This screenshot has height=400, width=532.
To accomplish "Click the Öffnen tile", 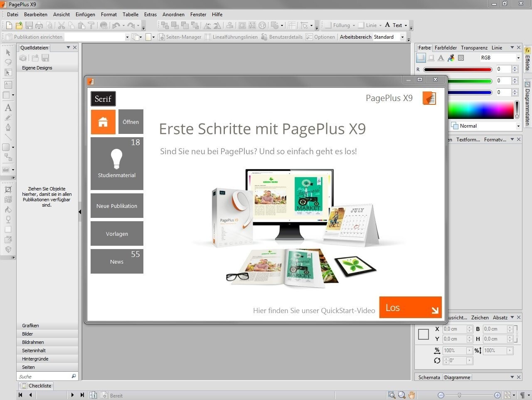I will (131, 122).
